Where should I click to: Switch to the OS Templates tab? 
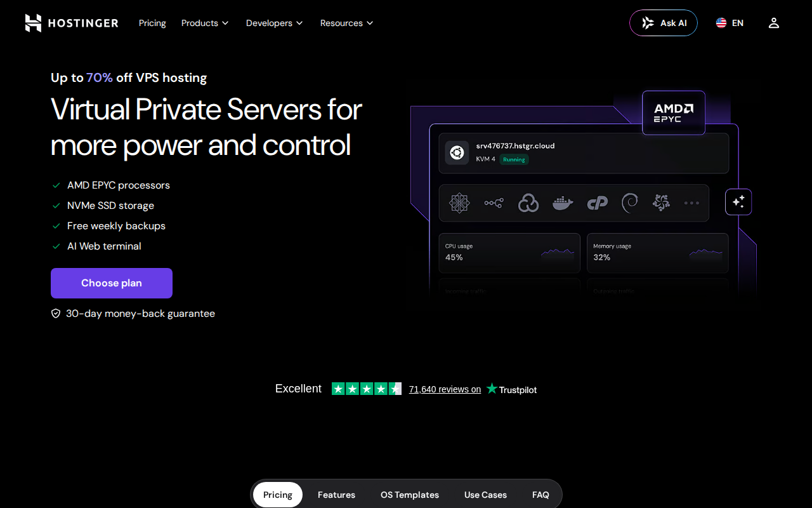click(x=410, y=495)
